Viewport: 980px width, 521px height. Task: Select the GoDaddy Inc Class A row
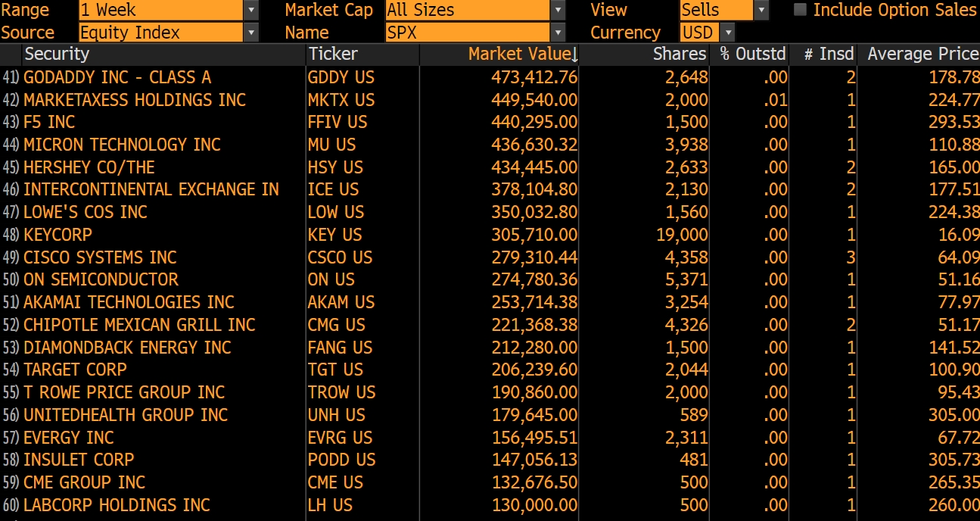pyautogui.click(x=117, y=77)
